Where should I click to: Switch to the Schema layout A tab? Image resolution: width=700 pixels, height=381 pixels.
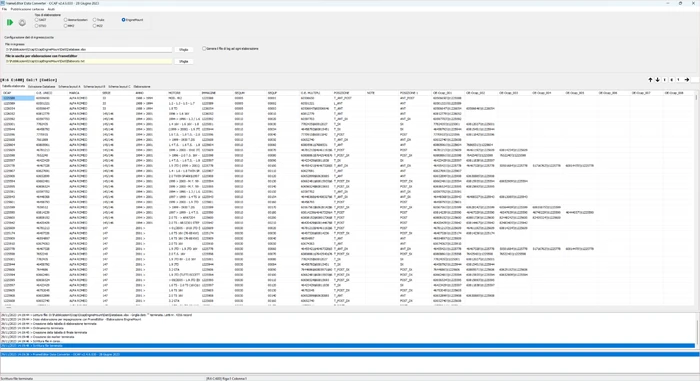pos(69,86)
